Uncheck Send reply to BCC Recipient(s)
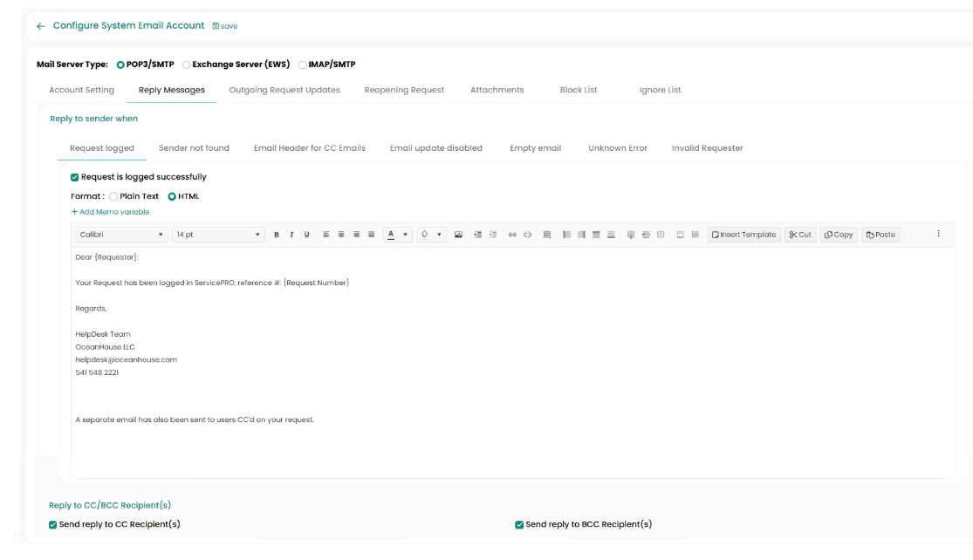Screen dimensions: 973x560 [x=519, y=525]
